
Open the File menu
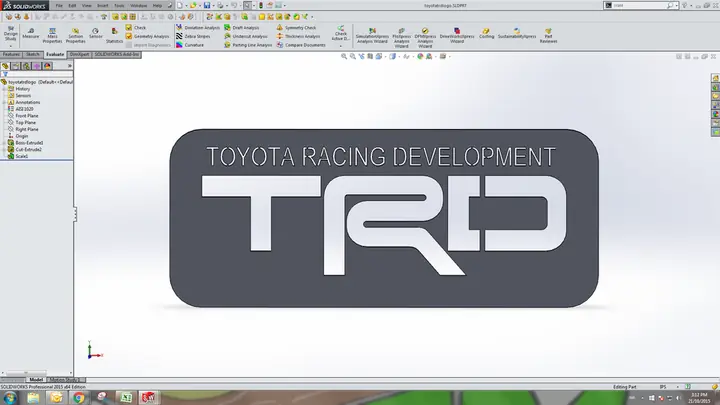(59, 6)
